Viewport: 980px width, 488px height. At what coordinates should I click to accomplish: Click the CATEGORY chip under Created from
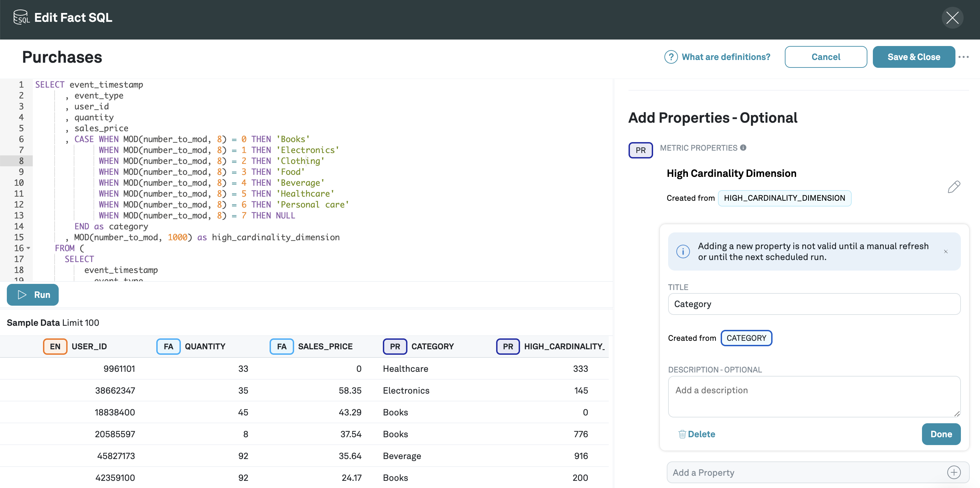point(746,337)
